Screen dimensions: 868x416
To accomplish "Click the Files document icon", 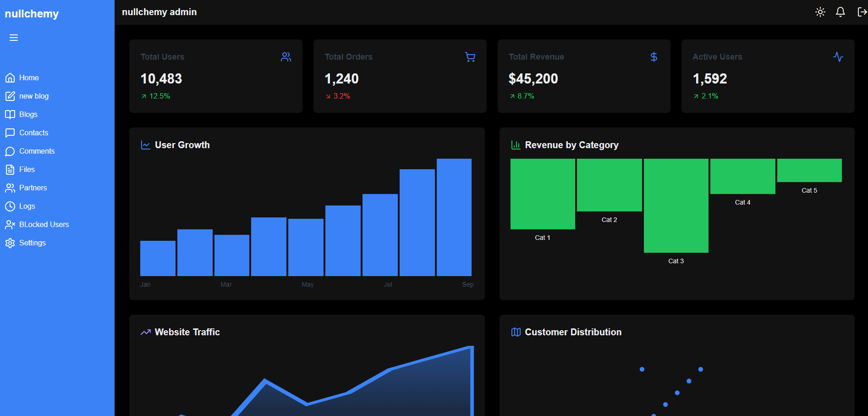I will [x=10, y=170].
